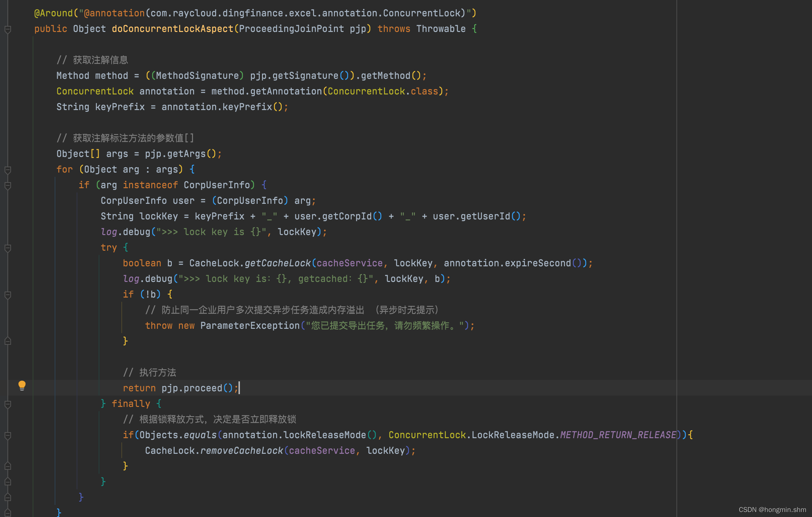Click annotation.lockReleaseMode() call
The height and width of the screenshot is (517, 812).
(x=300, y=435)
